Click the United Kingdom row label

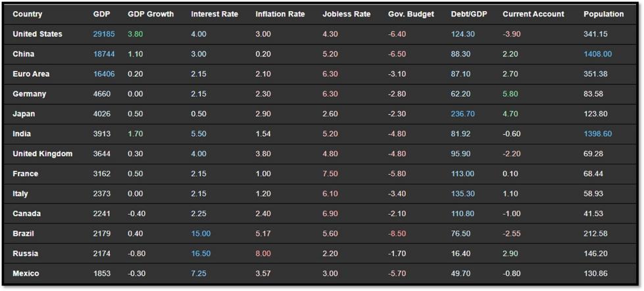click(43, 154)
